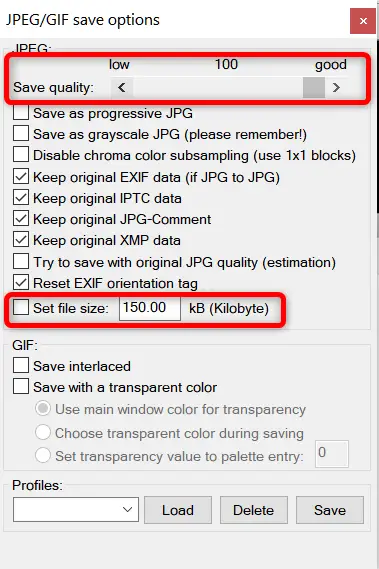Click the Delete profile button

tap(254, 510)
